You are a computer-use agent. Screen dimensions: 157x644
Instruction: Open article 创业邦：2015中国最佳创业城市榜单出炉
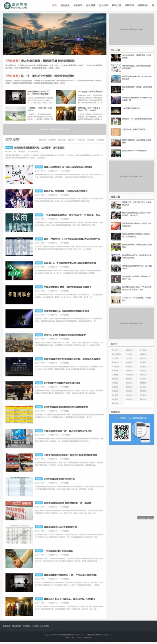[x=65, y=335]
